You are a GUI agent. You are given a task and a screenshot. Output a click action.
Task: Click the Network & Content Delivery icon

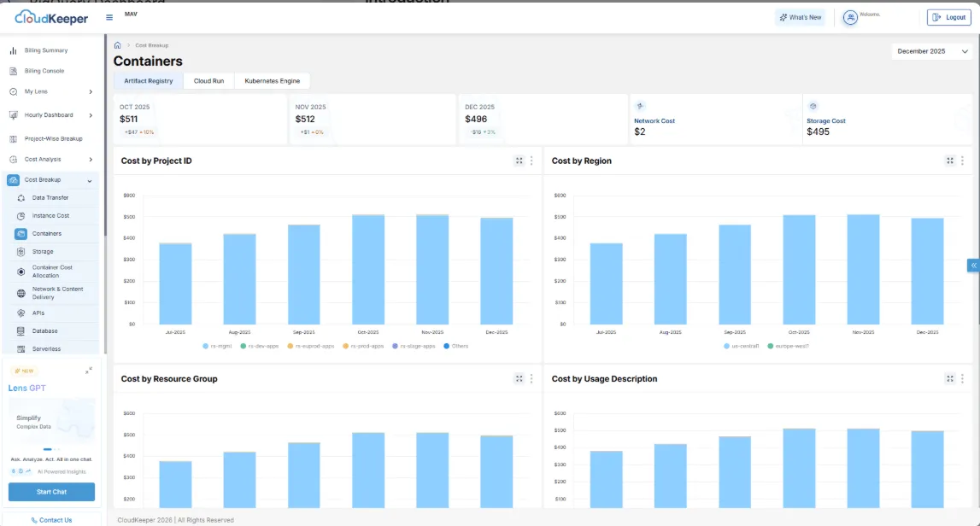click(21, 293)
